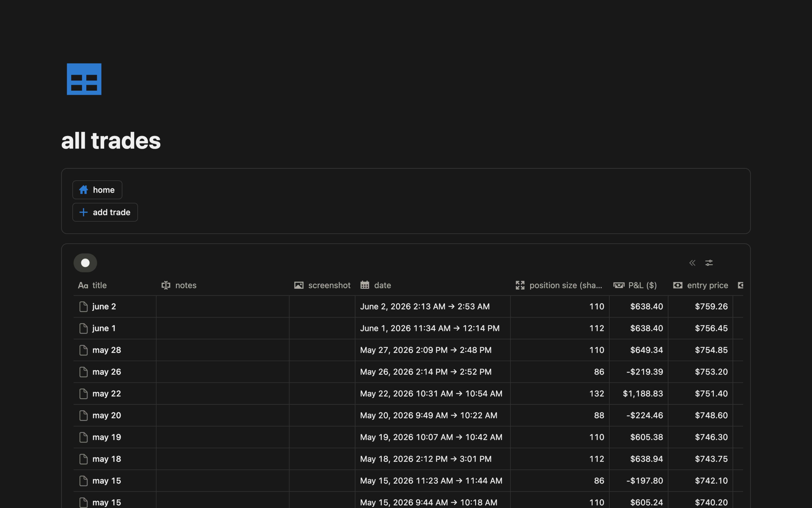Viewport: 812px width, 508px height.
Task: Click position size 86 in may 26 row
Action: click(560, 372)
